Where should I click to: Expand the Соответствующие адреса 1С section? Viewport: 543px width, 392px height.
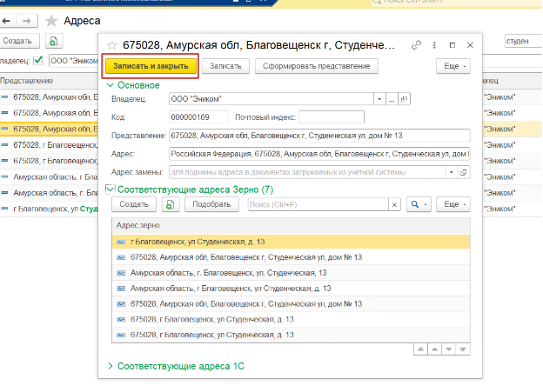click(110, 367)
